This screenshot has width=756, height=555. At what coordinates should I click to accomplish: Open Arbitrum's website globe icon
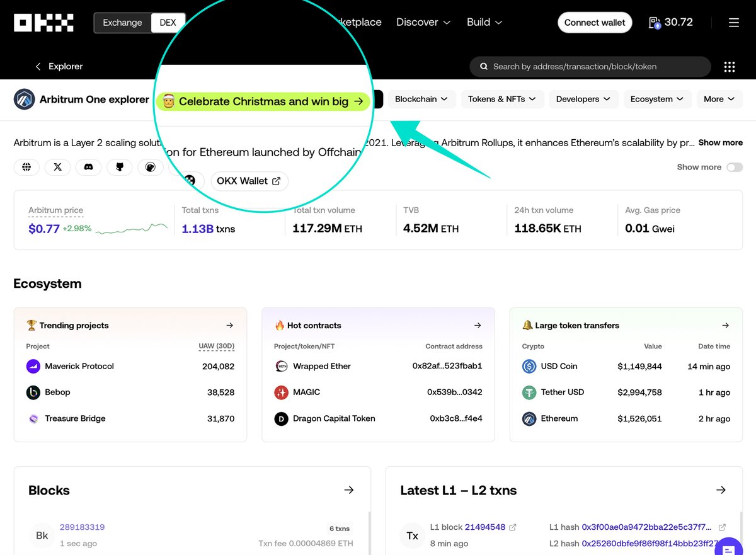[26, 167]
